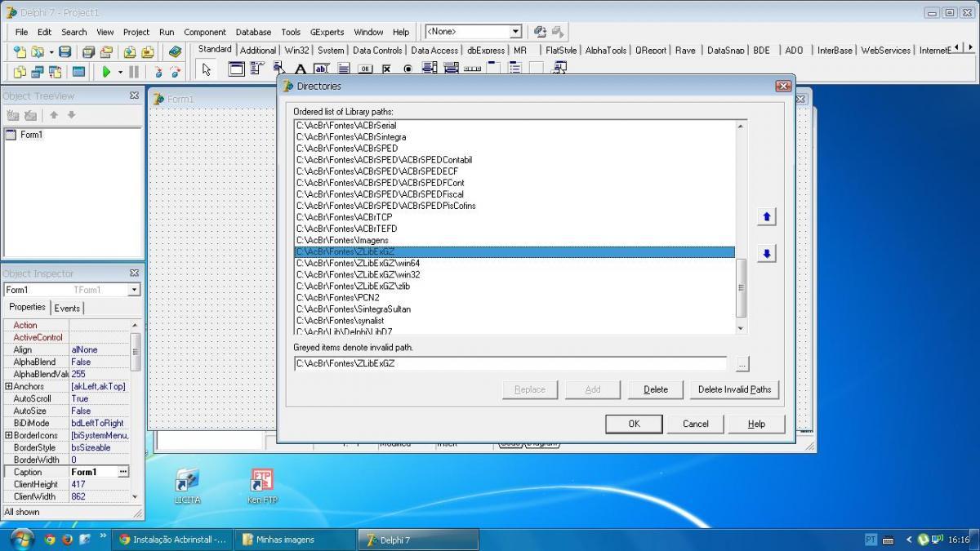Switch to the Win32 palette tab
This screenshot has height=551, width=980.
coord(297,50)
